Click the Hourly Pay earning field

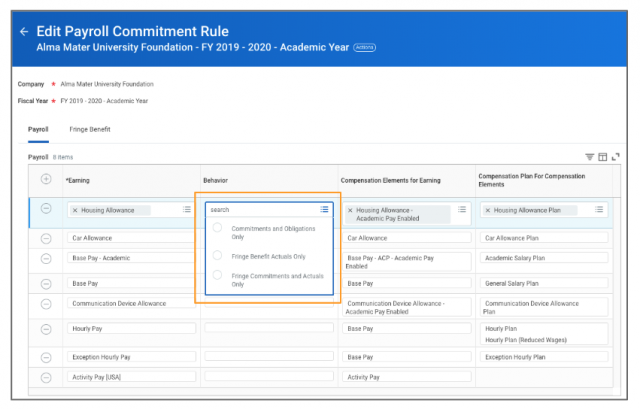[x=131, y=329]
